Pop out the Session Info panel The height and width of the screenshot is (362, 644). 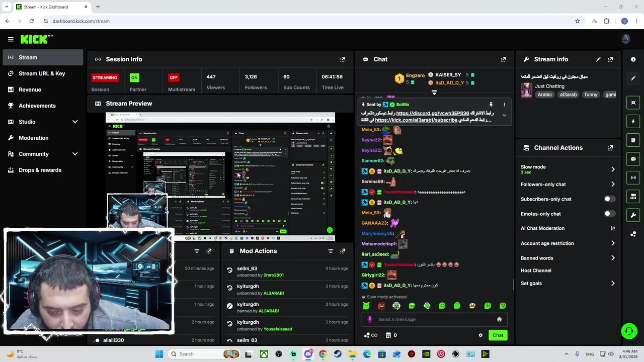click(343, 59)
